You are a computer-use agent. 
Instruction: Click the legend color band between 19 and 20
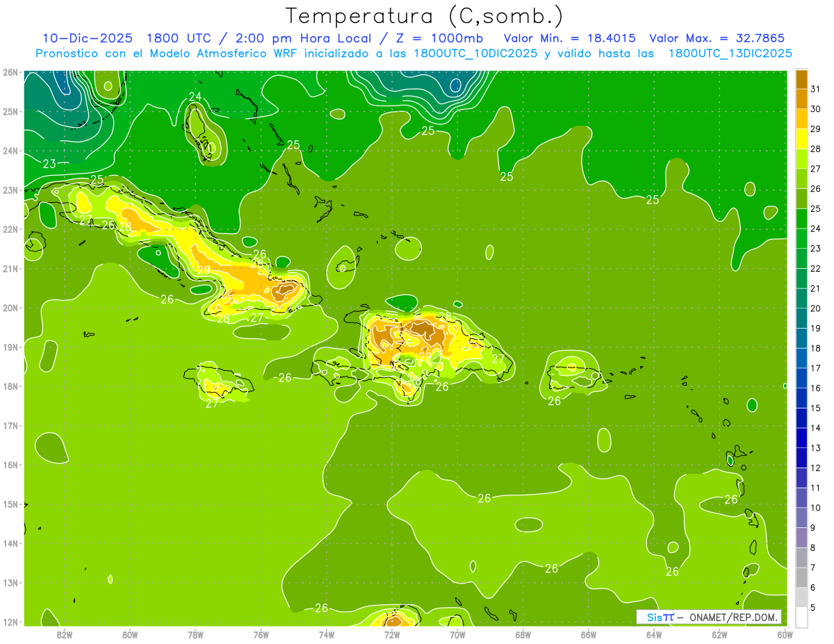801,318
